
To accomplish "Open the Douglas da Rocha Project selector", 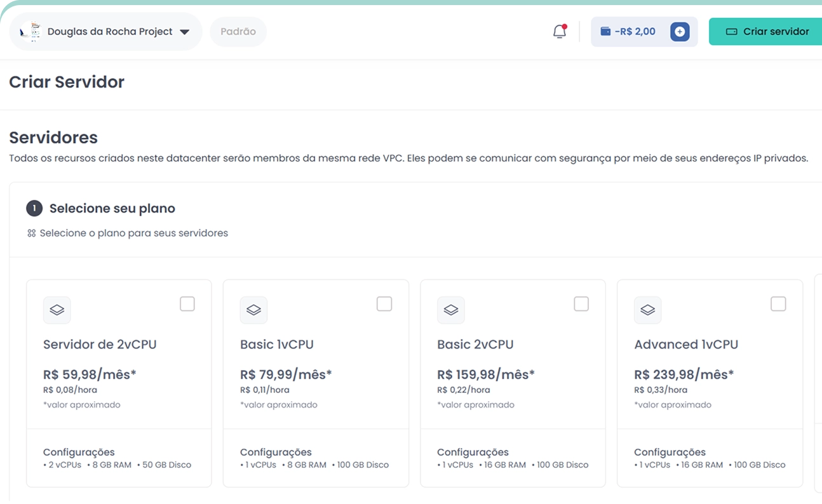I will [x=109, y=32].
